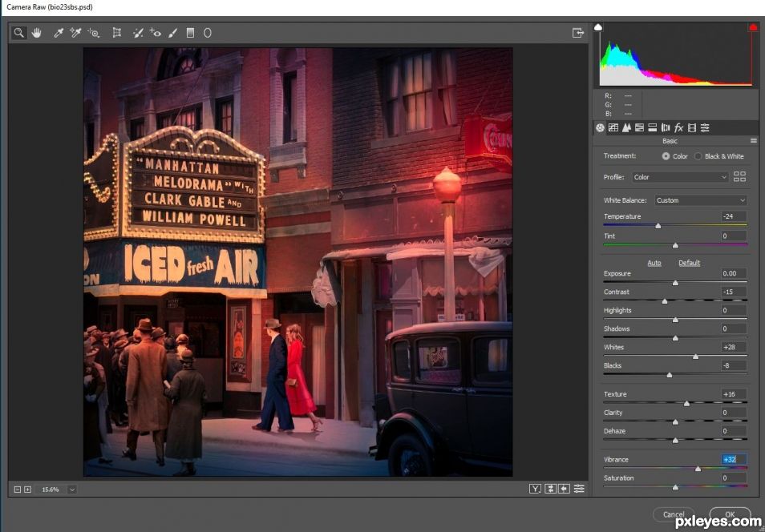Click the Tint value field
The height and width of the screenshot is (532, 765).
734,236
